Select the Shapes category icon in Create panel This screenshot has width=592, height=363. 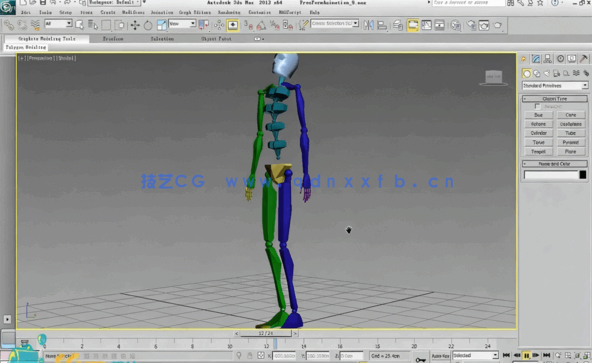[x=536, y=73]
